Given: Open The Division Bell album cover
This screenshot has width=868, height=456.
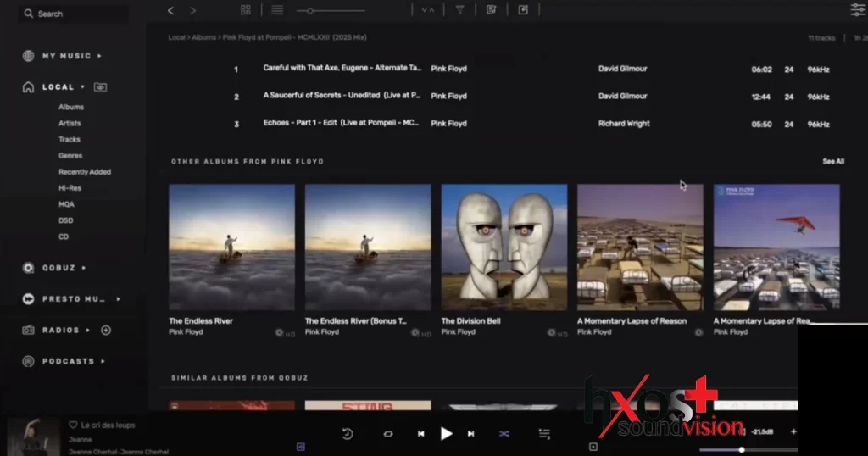Looking at the screenshot, I should pyautogui.click(x=504, y=247).
